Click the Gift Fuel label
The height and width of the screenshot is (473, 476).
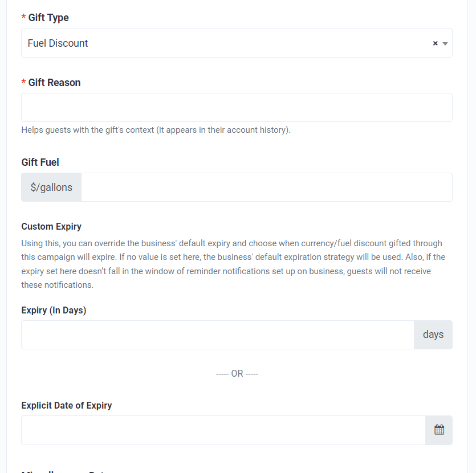pyautogui.click(x=40, y=162)
